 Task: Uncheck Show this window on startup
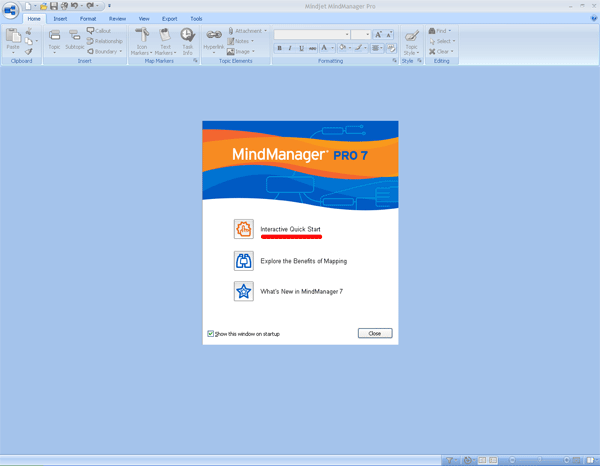coord(210,334)
